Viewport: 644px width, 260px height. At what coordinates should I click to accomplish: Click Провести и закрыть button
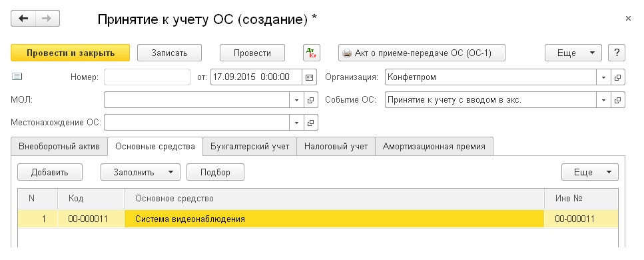(x=70, y=53)
